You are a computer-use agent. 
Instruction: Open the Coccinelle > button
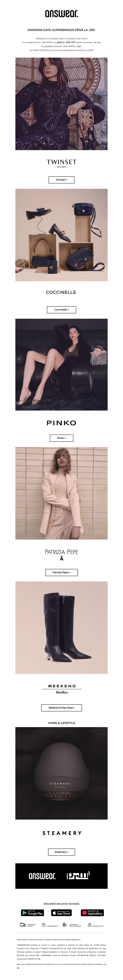pyautogui.click(x=61, y=310)
